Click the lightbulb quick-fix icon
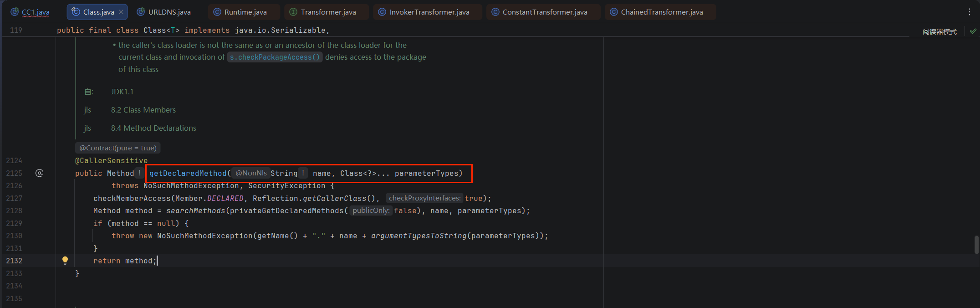Image resolution: width=980 pixels, height=308 pixels. [x=65, y=260]
